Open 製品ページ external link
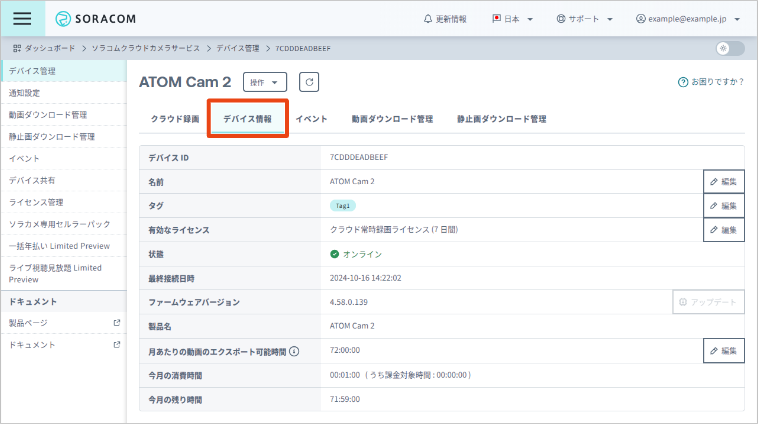758x424 pixels. pyautogui.click(x=63, y=323)
